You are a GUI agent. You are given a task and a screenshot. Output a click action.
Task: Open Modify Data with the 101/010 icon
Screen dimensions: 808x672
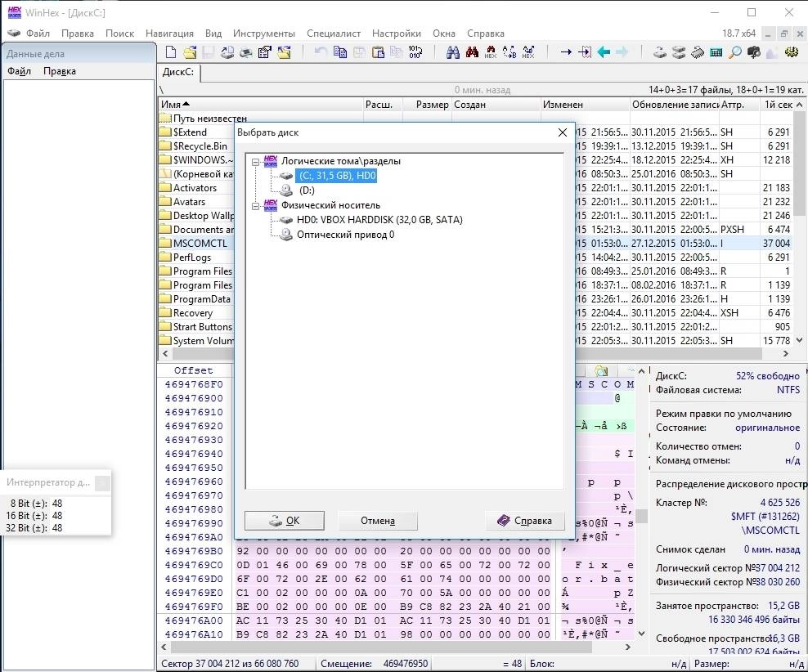click(415, 52)
